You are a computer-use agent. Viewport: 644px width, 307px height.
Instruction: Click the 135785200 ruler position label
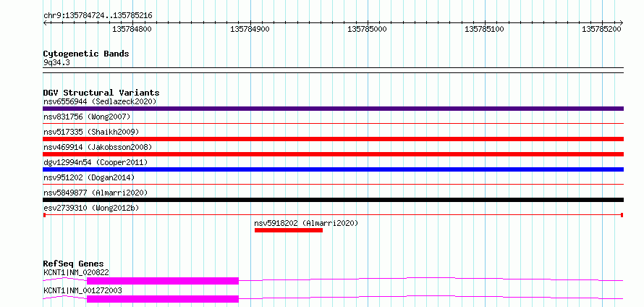pyautogui.click(x=602, y=29)
